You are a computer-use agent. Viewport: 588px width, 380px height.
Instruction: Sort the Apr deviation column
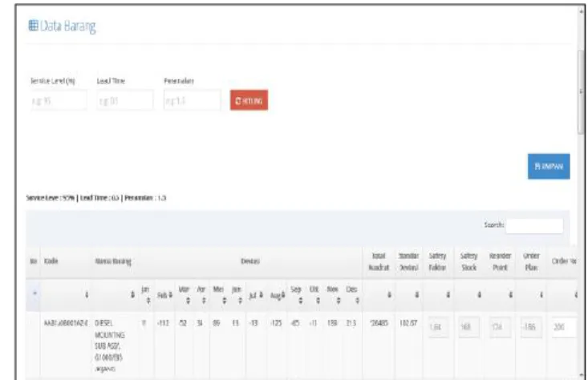[204, 301]
